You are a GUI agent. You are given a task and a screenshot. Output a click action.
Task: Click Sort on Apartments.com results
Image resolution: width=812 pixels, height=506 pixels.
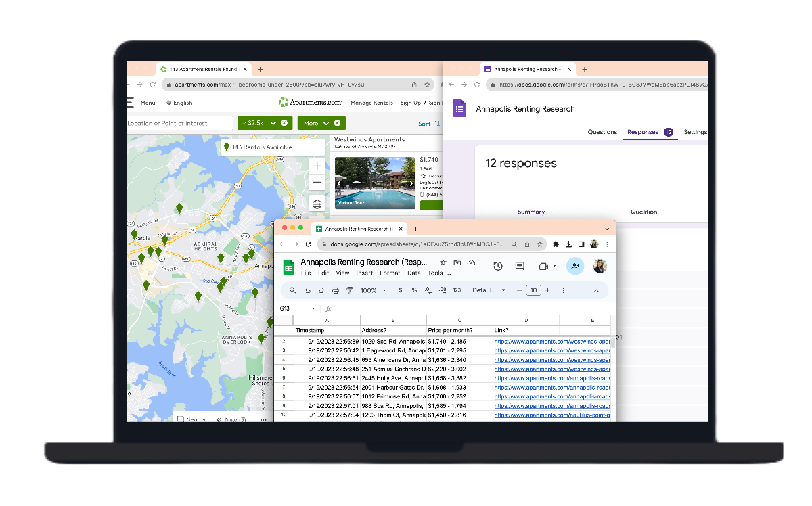point(429,124)
